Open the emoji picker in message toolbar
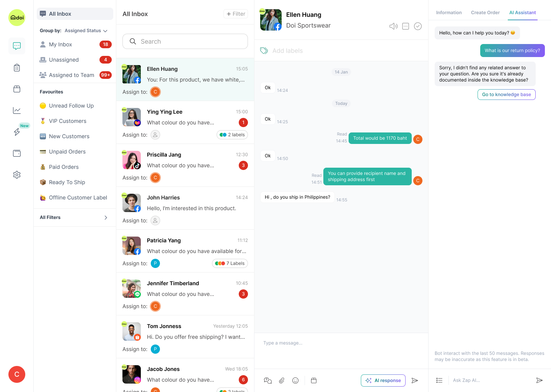The image size is (551, 392). pos(295,381)
